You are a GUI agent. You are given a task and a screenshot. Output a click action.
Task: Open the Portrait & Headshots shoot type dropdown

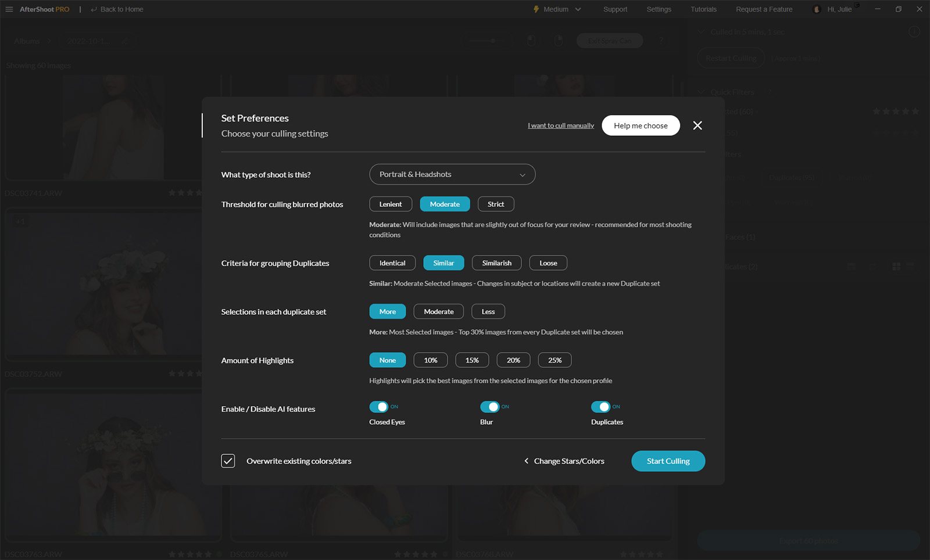click(452, 174)
